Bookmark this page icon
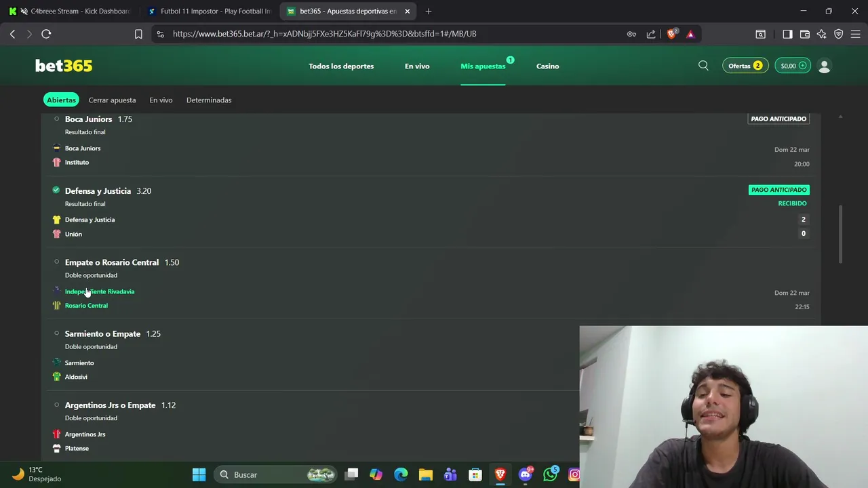868x488 pixels. pyautogui.click(x=138, y=34)
